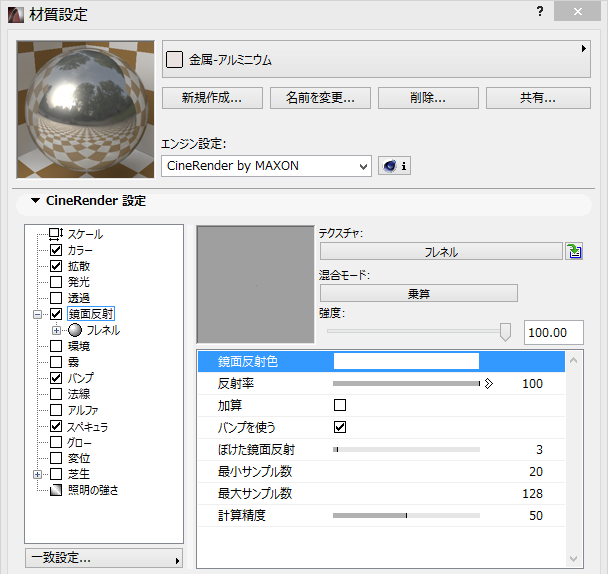This screenshot has width=608, height=574.
Task: Enable the 発光 channel checkbox
Action: [56, 282]
